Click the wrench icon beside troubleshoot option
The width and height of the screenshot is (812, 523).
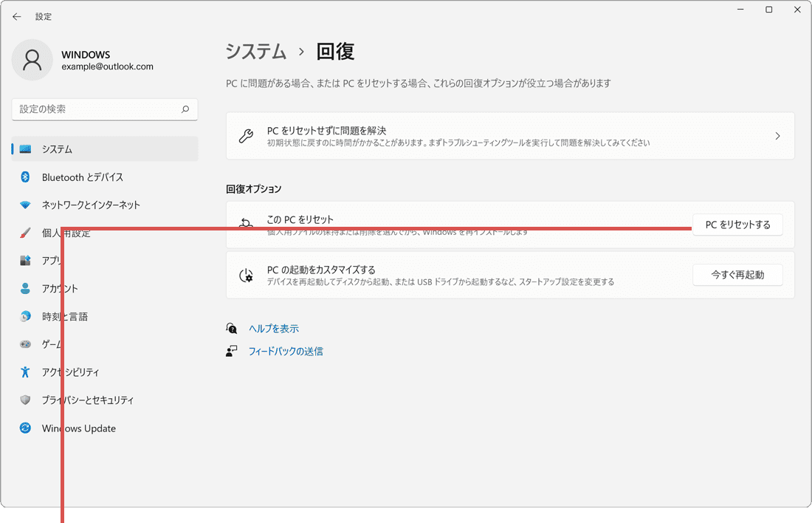(x=246, y=135)
